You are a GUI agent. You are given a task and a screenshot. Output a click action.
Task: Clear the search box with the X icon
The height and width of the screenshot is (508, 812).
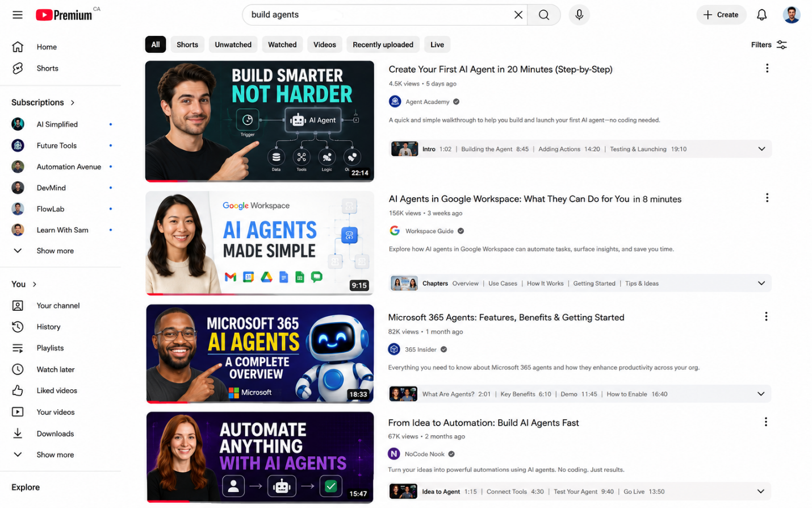click(518, 15)
